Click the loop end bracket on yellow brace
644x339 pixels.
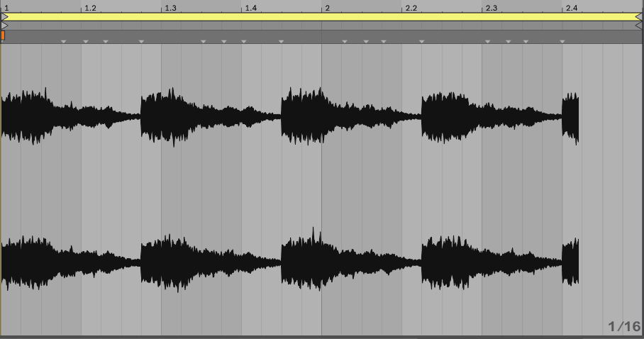[639, 17]
